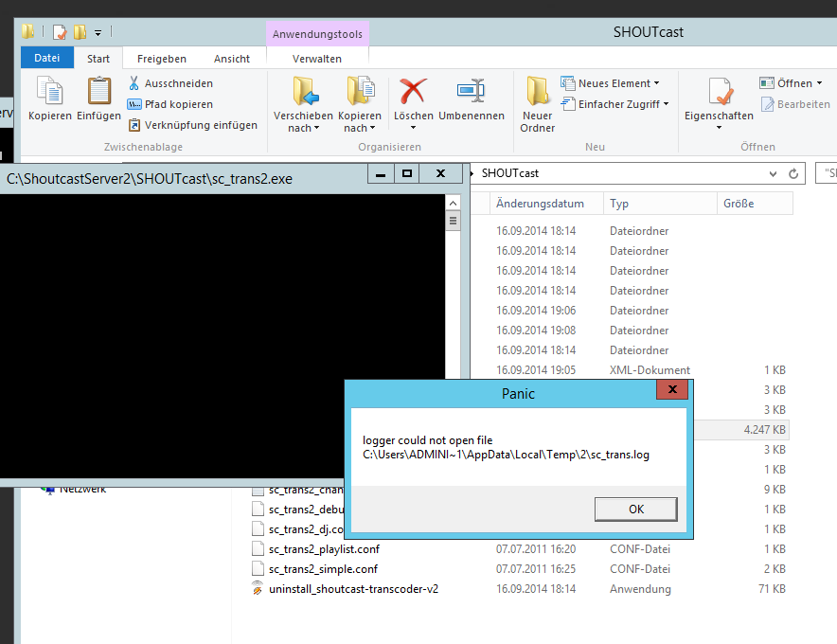Click the Einfügen paste icon
Image resolution: width=837 pixels, height=644 pixels.
[x=98, y=90]
